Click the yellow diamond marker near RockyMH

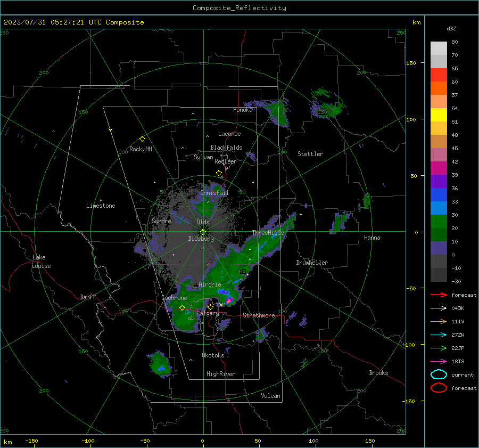[x=142, y=139]
